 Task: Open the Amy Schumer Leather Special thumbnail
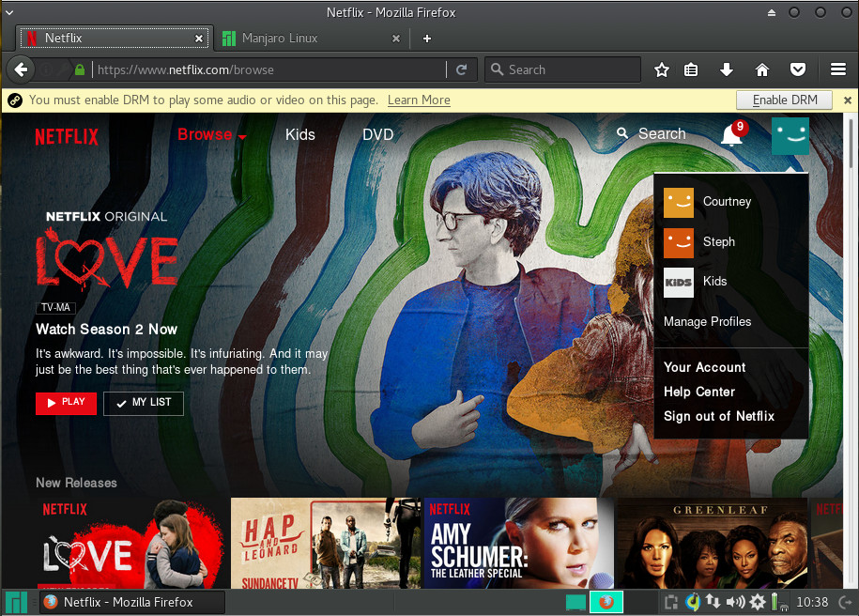click(x=518, y=543)
